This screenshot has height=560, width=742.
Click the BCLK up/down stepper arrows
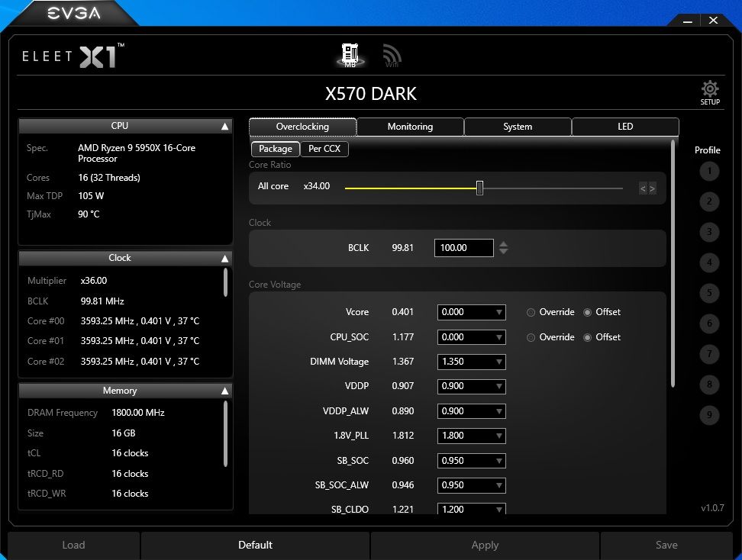504,248
